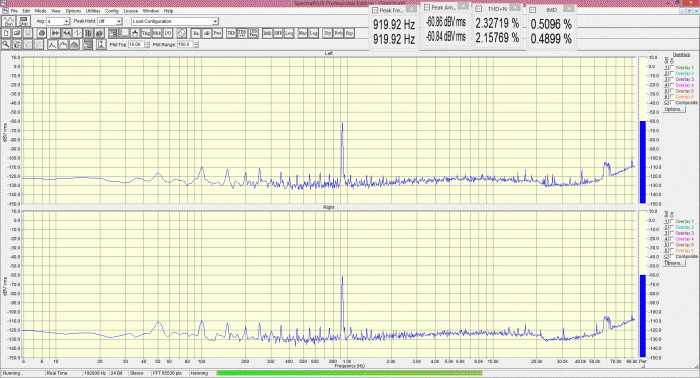Enable Overlay 1 checkbox in Left plot

pyautogui.click(x=672, y=67)
